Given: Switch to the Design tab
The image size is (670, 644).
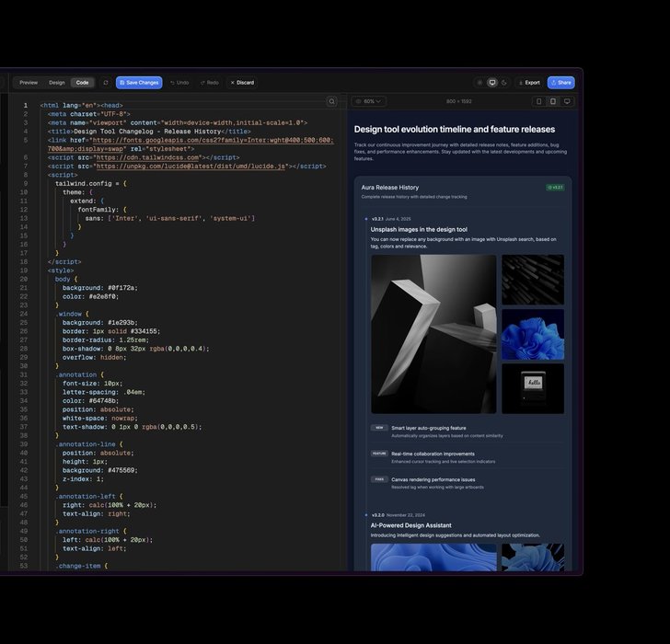Looking at the screenshot, I should point(57,83).
